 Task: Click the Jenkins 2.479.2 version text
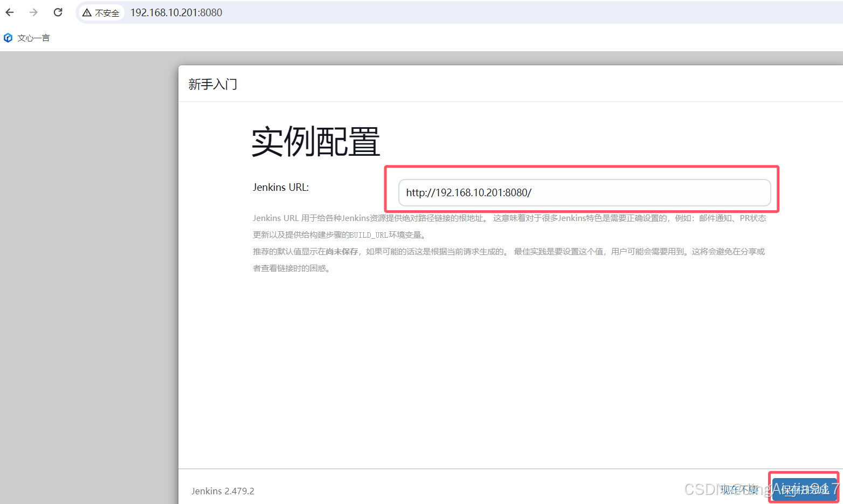(223, 491)
